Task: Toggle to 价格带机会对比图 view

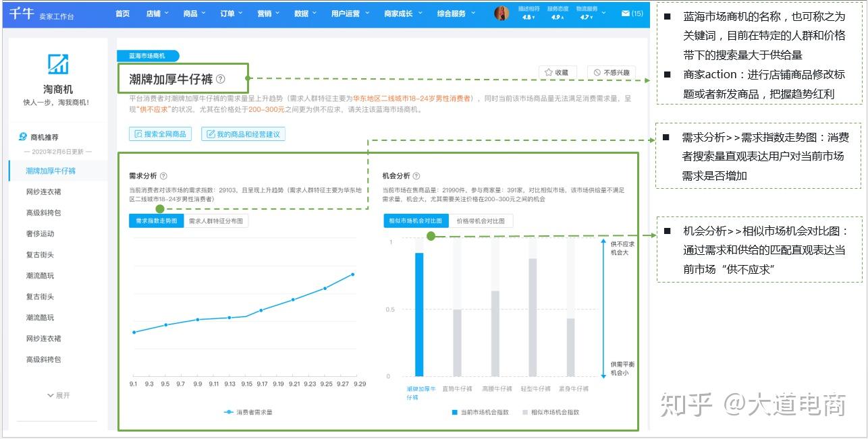Action: (481, 221)
